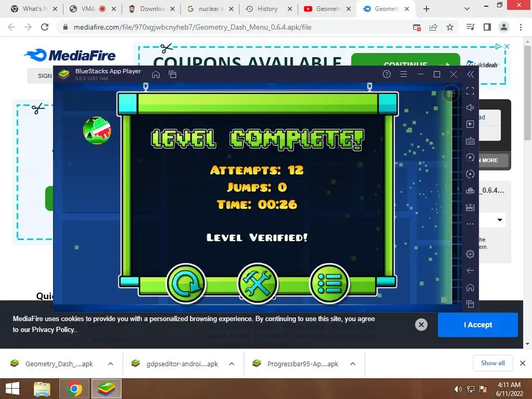
Task: Open Chrome tab search chevron
Action: 467,9
